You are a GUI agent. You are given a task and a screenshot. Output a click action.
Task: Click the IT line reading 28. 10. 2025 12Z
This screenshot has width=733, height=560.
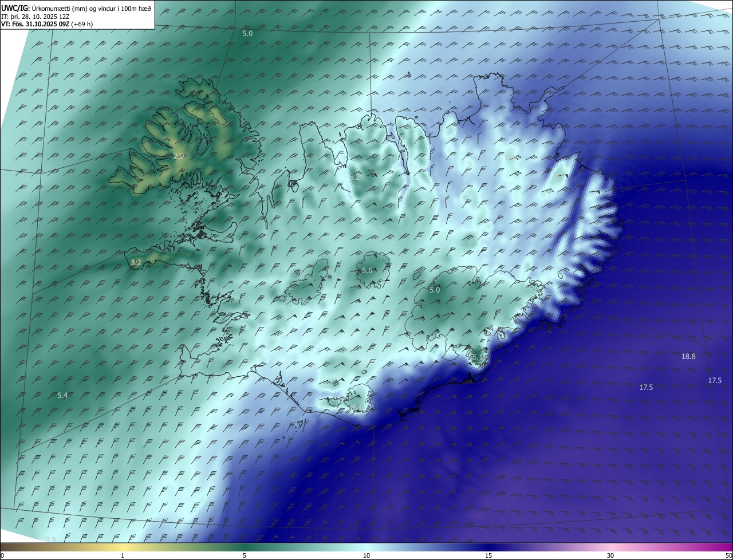tap(36, 16)
